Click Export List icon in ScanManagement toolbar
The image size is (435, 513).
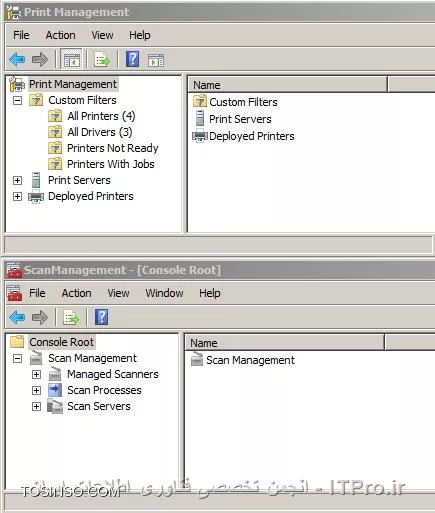click(71, 317)
